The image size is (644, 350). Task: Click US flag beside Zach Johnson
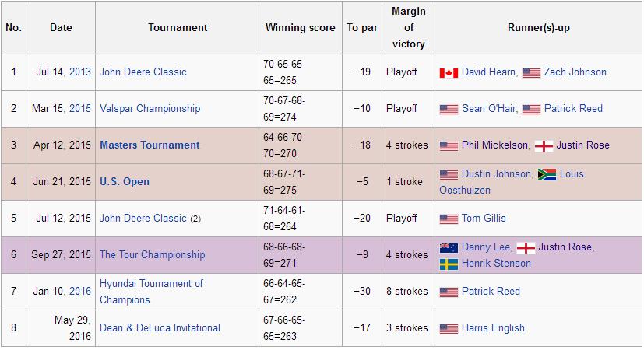531,72
